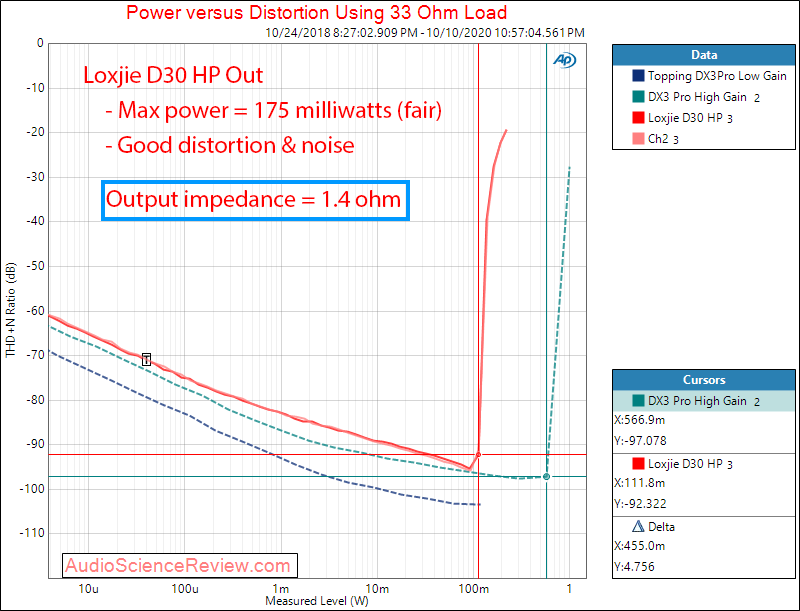Select 'Loxjie D30 HP' label in Cursors panel
This screenshot has width=800, height=611.
(x=685, y=464)
